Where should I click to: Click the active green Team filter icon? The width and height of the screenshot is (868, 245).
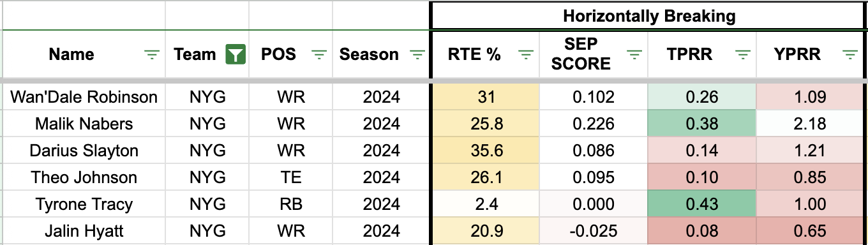[x=235, y=55]
